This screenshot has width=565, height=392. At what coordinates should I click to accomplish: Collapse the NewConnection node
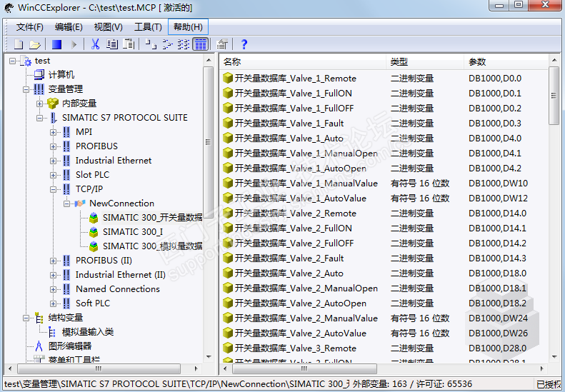[x=66, y=204]
